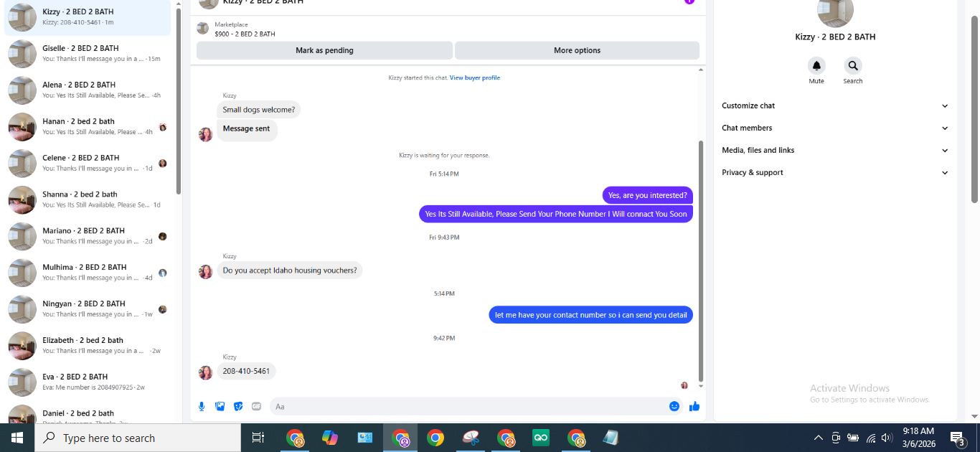Attach a photo with the image icon

220,406
